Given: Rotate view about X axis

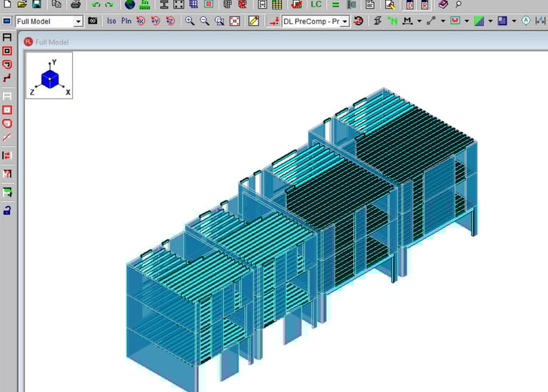Looking at the screenshot, I should pos(141,21).
